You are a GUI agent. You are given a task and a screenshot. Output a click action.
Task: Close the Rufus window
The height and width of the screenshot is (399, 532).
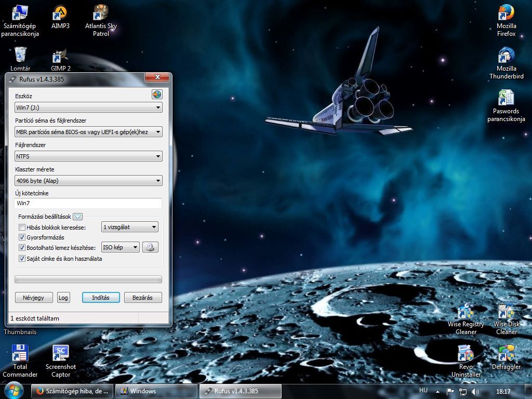(x=157, y=77)
